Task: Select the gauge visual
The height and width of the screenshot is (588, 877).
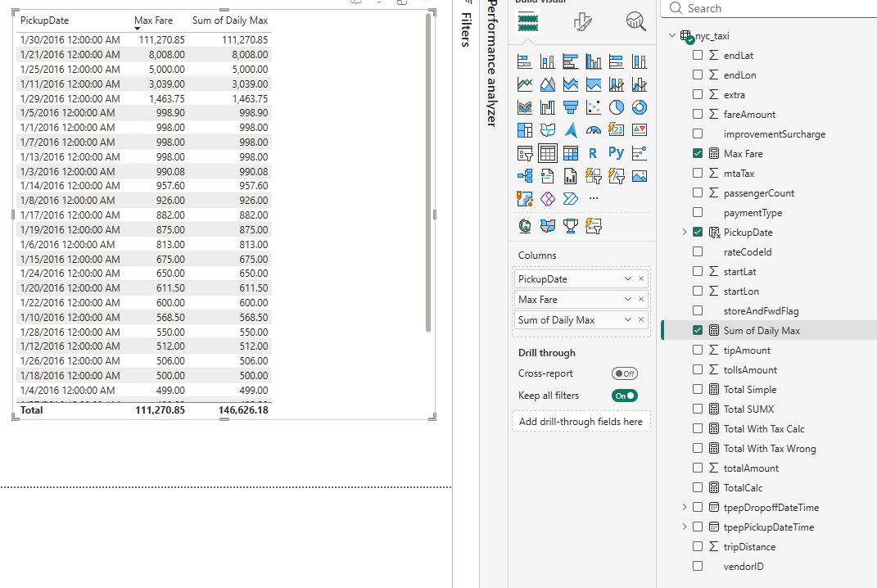Action: 594,130
